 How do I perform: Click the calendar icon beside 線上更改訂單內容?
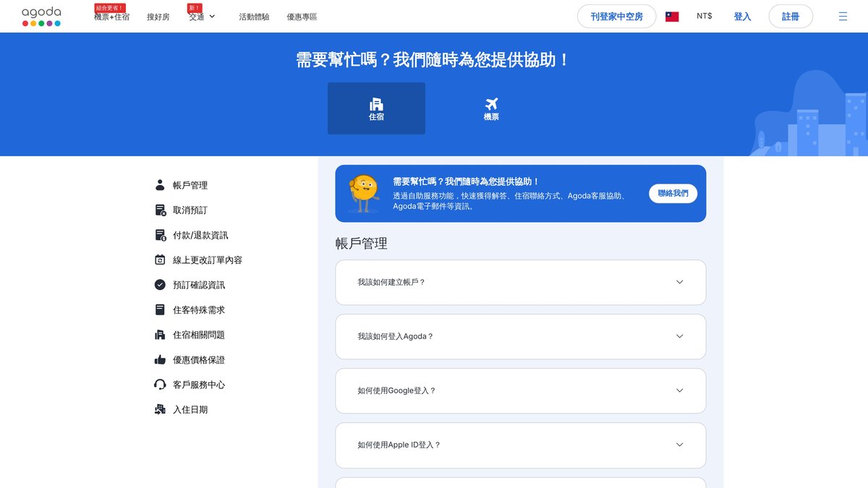pos(160,260)
